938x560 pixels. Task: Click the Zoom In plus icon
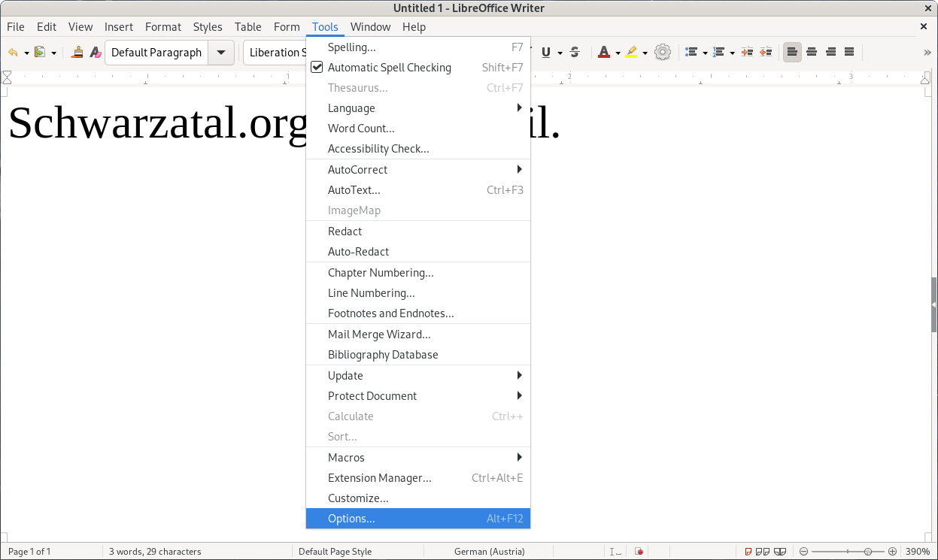point(892,552)
